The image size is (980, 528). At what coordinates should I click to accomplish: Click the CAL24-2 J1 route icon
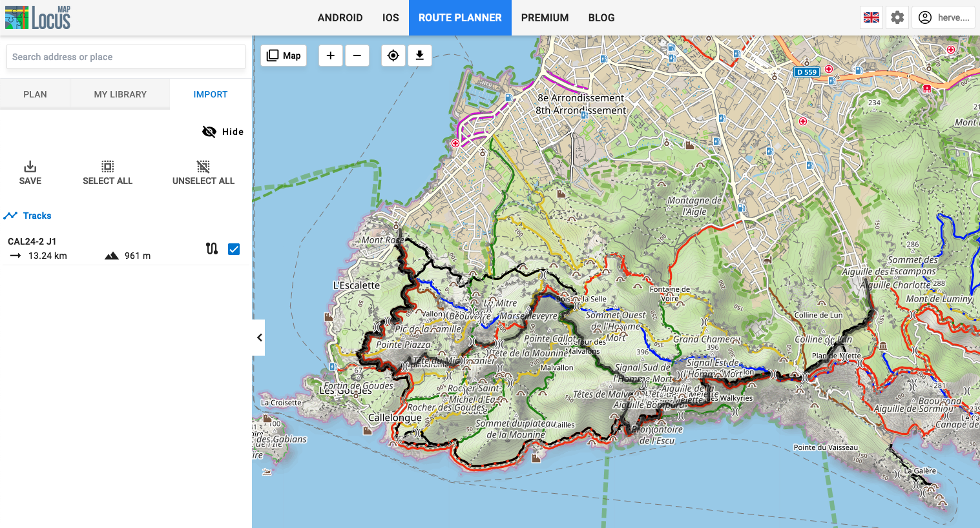212,249
